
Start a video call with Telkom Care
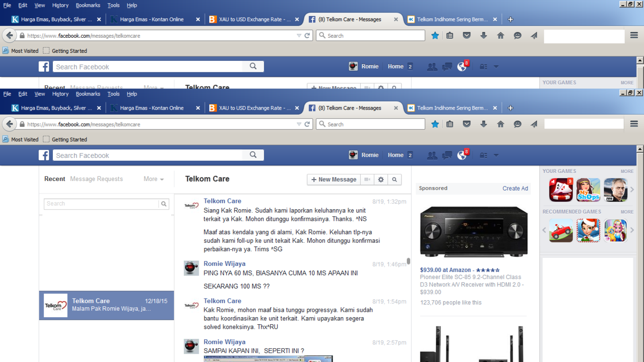[x=368, y=179]
